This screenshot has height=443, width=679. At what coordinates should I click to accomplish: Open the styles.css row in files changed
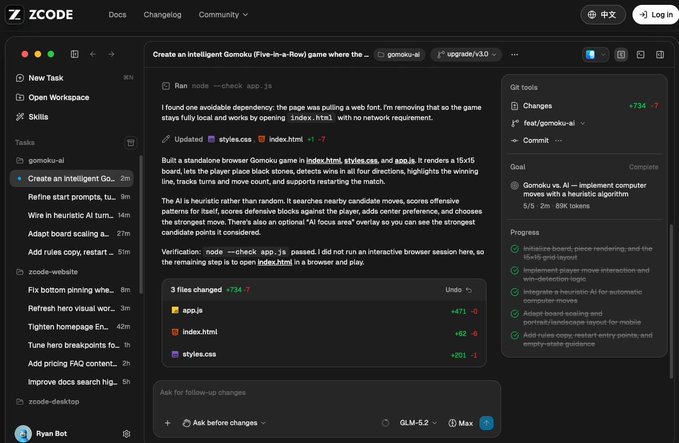click(324, 355)
